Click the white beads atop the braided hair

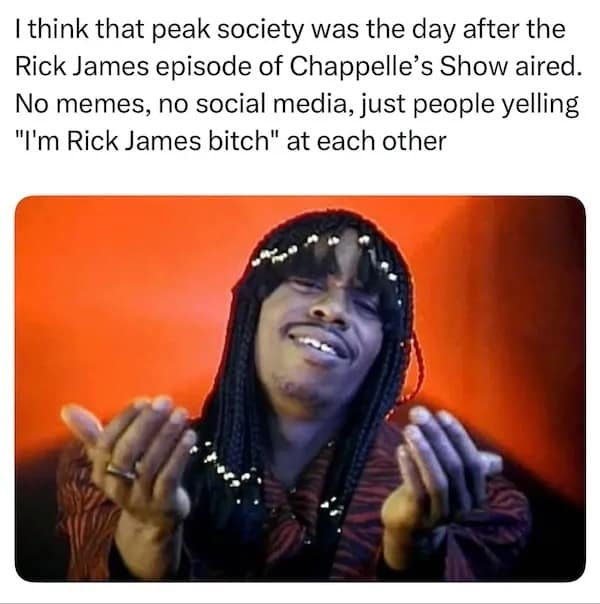[x=323, y=252]
